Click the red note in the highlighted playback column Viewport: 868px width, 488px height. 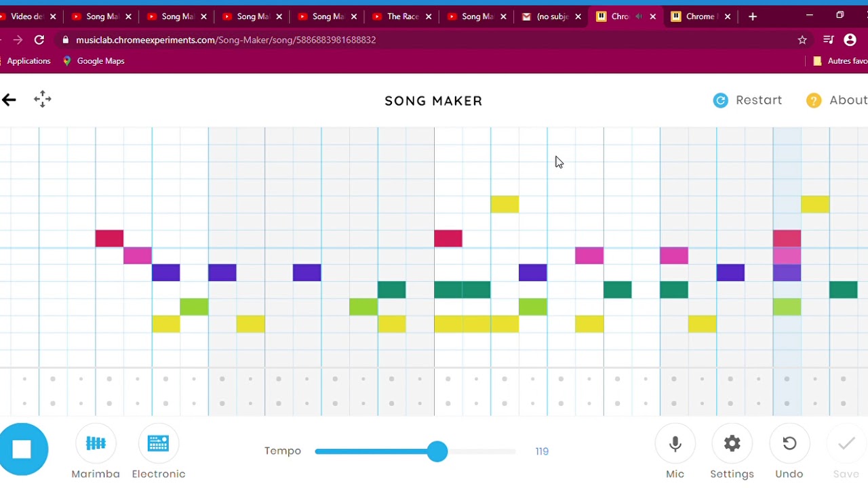(787, 238)
